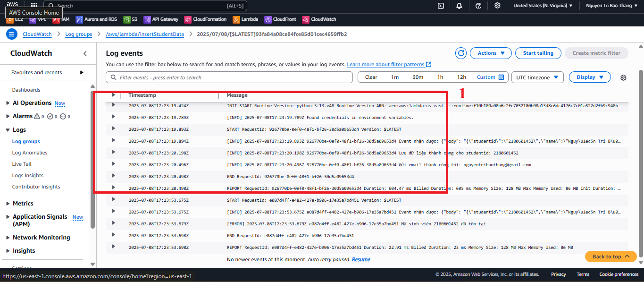
Task: Click the Start tailing button
Action: pos(538,53)
